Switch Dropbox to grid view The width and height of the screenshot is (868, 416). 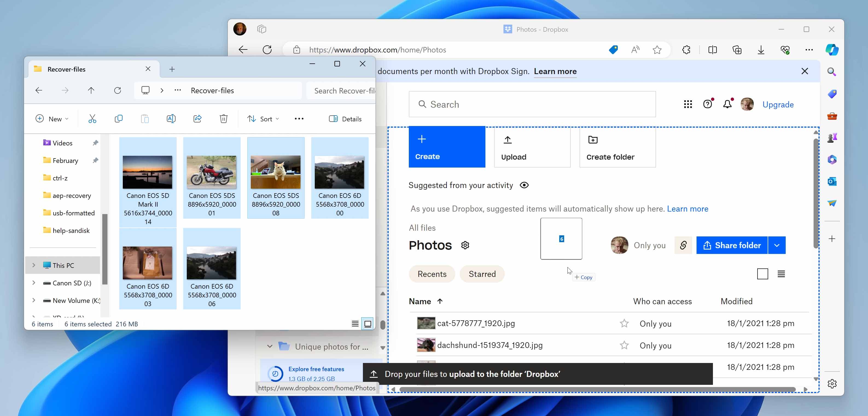(x=762, y=274)
